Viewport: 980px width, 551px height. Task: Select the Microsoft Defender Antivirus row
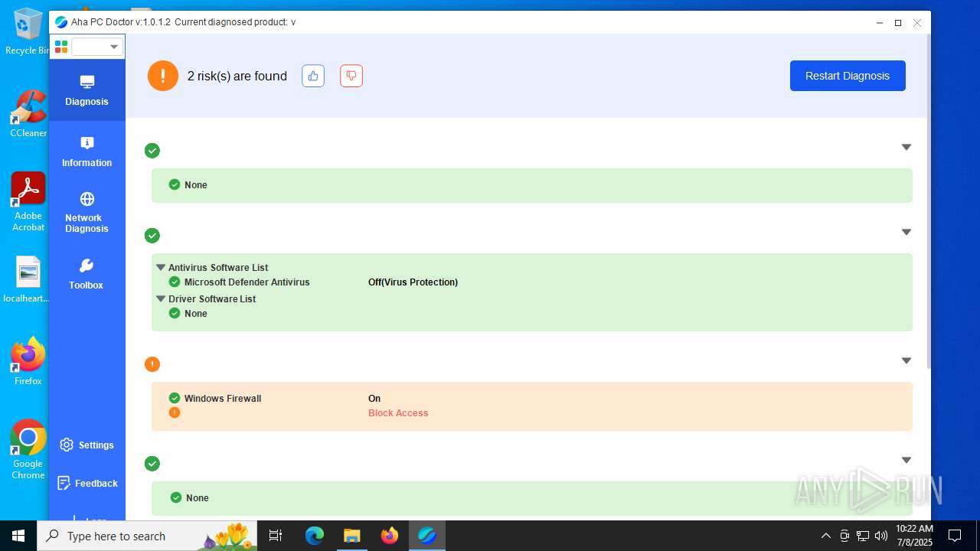pos(532,282)
